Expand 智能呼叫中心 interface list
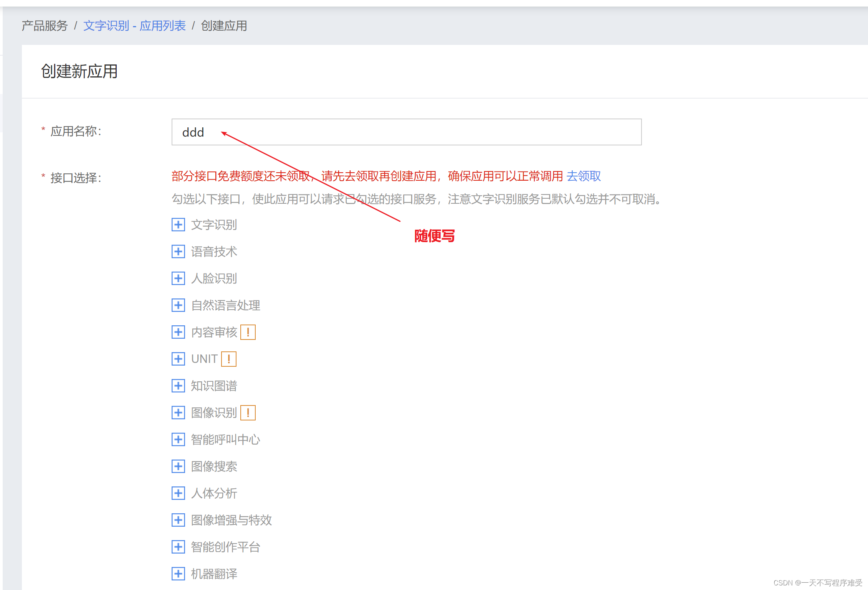The width and height of the screenshot is (868, 590). (178, 440)
